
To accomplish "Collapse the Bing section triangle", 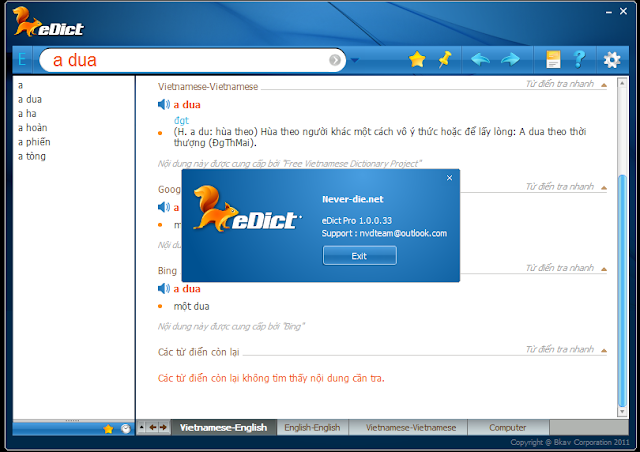I will 604,269.
